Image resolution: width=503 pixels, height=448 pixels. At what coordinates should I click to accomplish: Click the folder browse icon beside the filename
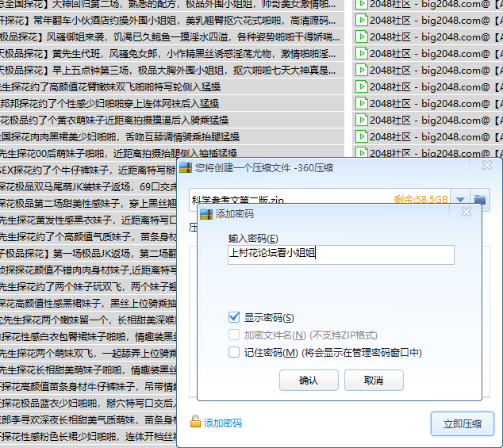(x=479, y=199)
